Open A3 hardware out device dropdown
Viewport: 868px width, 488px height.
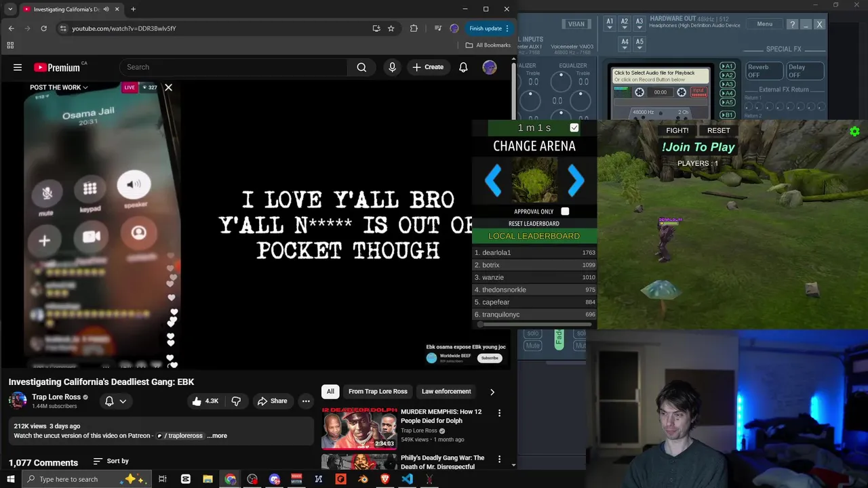639,24
